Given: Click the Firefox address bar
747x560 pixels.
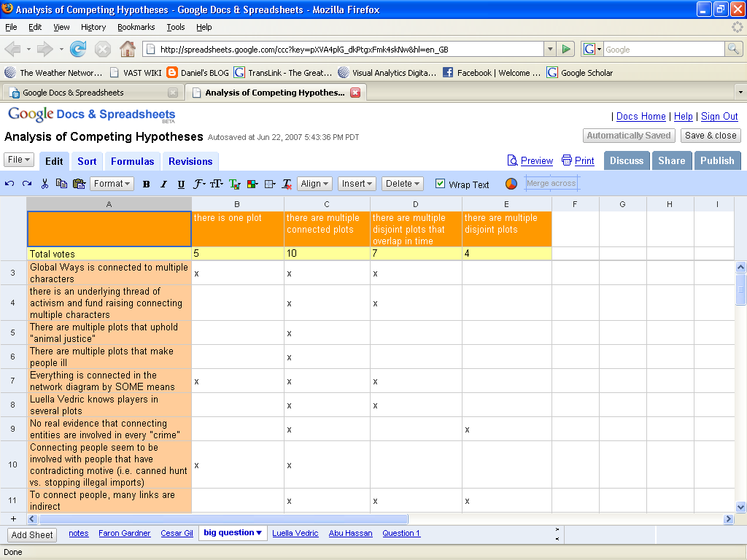Looking at the screenshot, I should pos(343,50).
